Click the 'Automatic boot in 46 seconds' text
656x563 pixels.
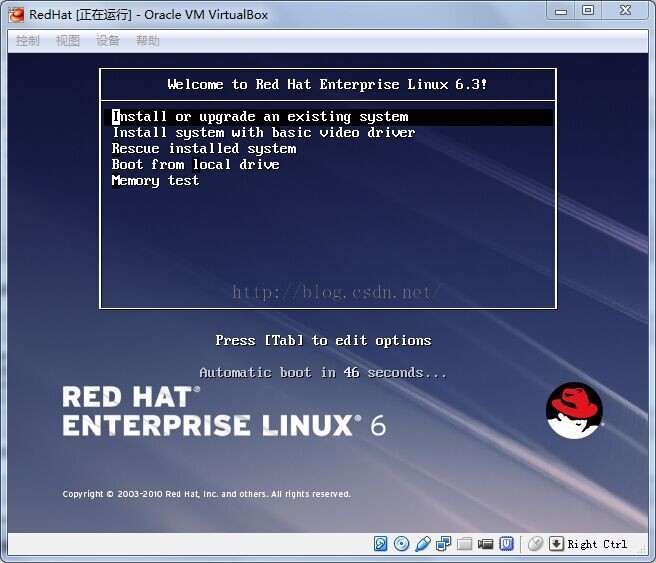[x=323, y=372]
